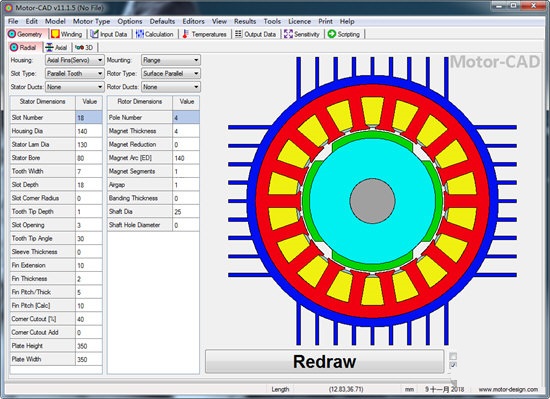This screenshot has width=550, height=399.
Task: Expand the Stator Ducts dropdown
Action: click(74, 87)
